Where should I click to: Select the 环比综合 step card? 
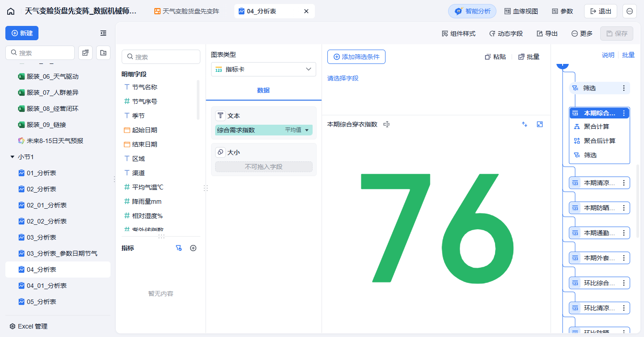599,283
